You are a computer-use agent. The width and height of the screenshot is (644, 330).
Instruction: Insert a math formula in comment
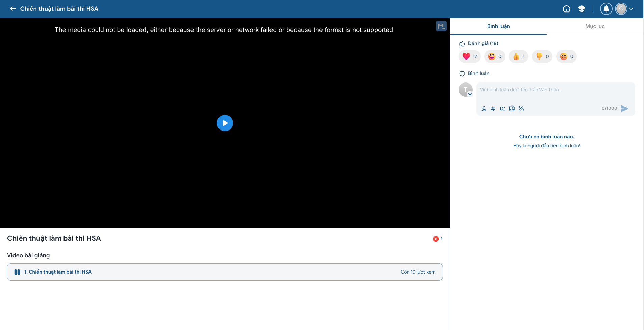[x=484, y=109]
